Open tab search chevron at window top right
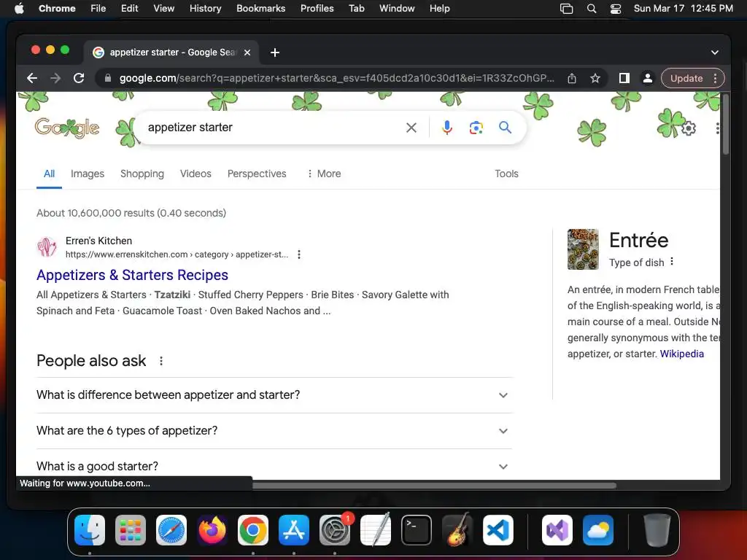This screenshot has height=560, width=747. [x=715, y=52]
